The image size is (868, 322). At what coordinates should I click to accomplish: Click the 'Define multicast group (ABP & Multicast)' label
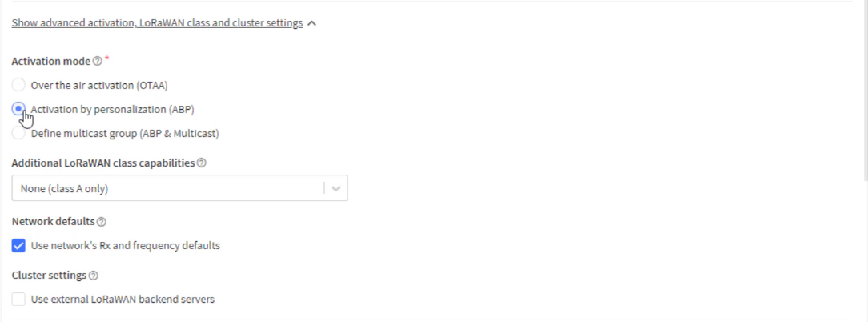point(125,134)
